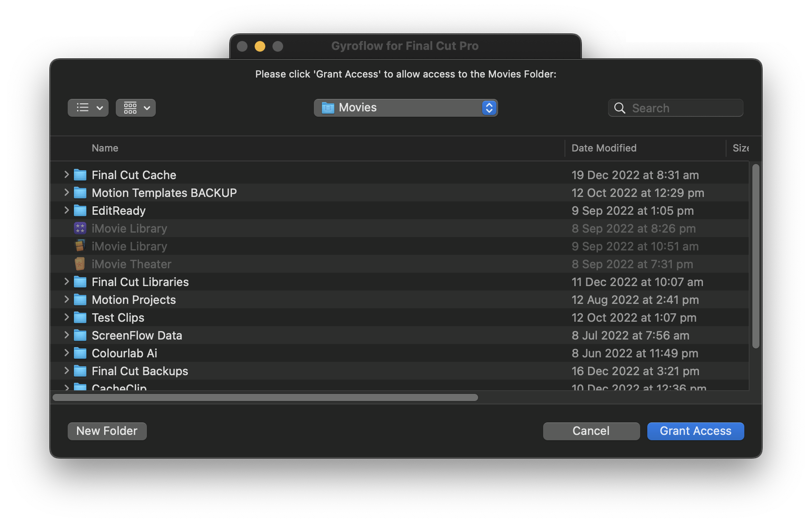Open the icon grouping view dropdown
Image resolution: width=812 pixels, height=524 pixels.
pyautogui.click(x=136, y=108)
